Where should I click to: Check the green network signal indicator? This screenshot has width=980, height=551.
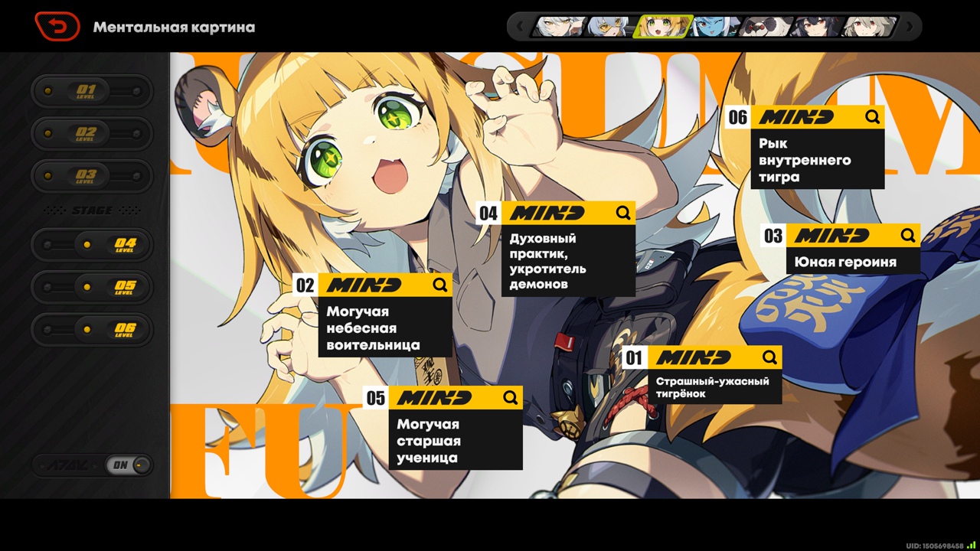coord(971,545)
